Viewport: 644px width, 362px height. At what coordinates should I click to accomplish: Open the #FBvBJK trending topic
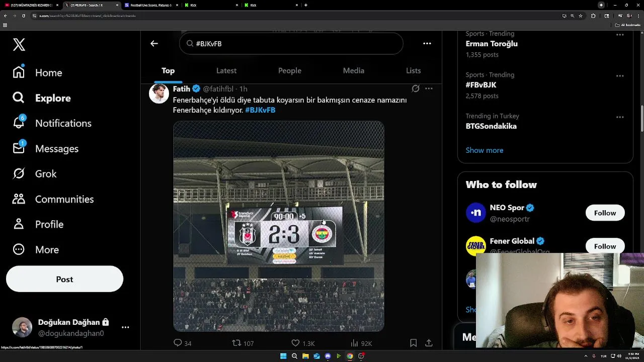[x=481, y=85]
